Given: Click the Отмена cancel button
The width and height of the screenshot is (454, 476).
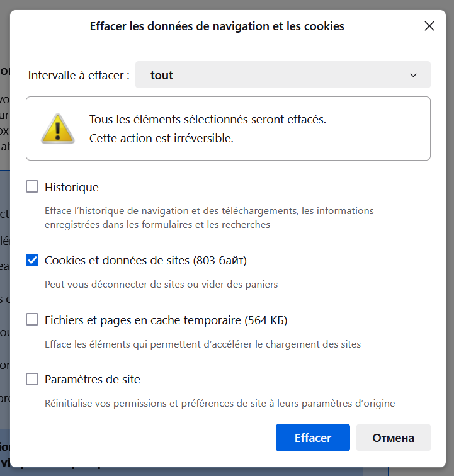Looking at the screenshot, I should pos(394,438).
